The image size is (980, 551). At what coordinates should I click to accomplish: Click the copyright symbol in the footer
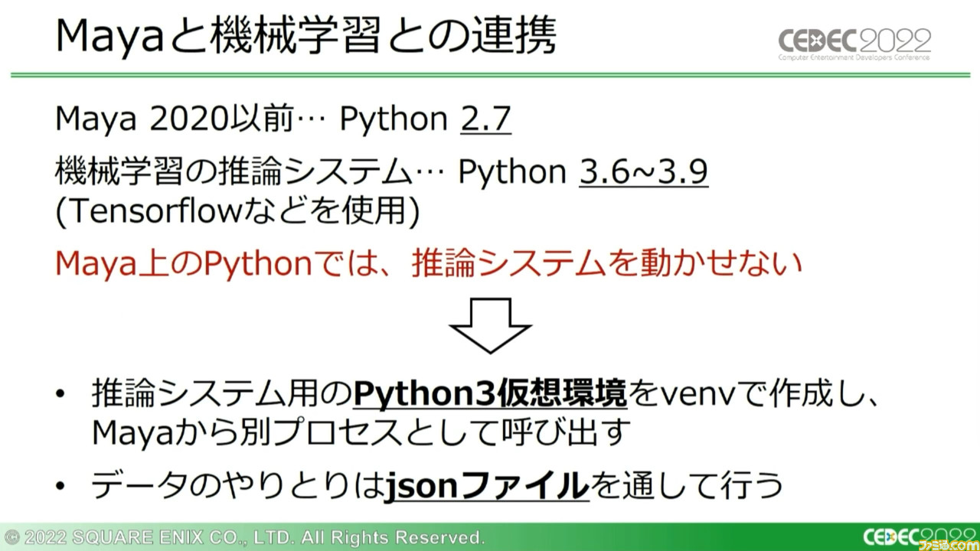pos(12,537)
